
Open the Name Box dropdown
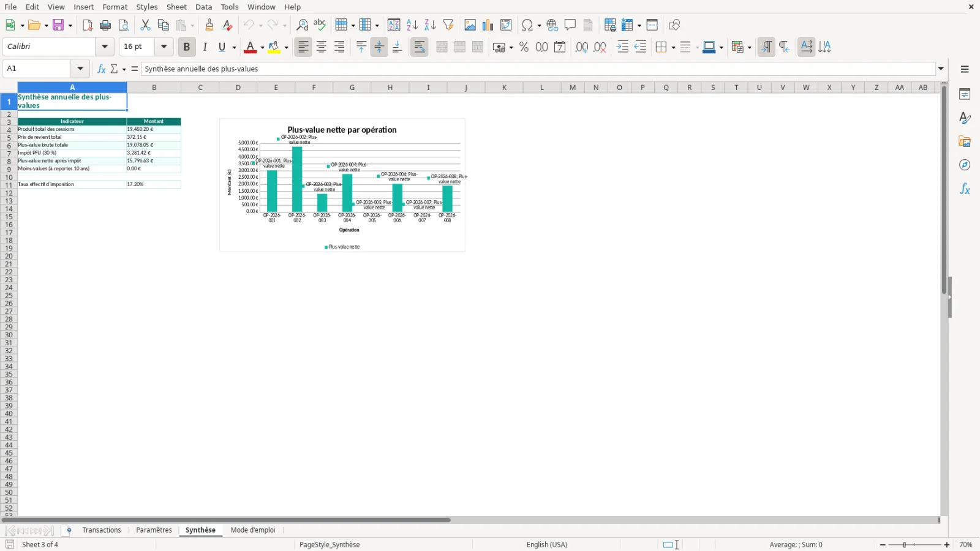80,69
